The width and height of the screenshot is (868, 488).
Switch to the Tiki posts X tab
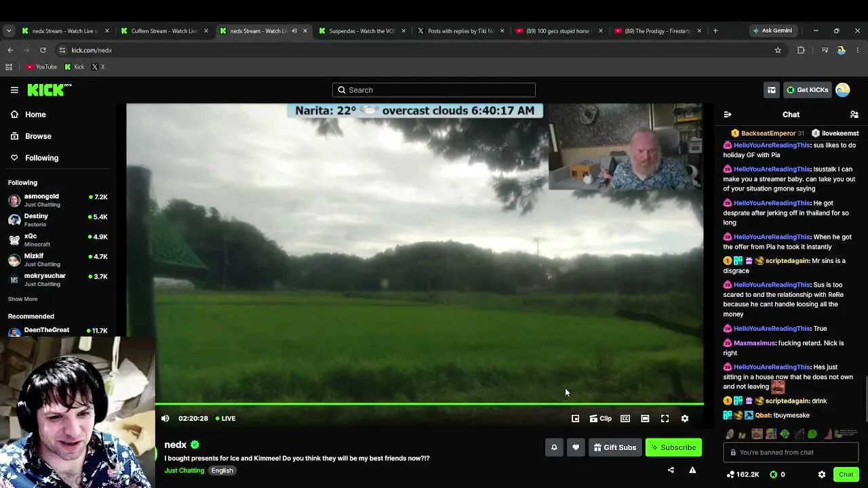(461, 30)
